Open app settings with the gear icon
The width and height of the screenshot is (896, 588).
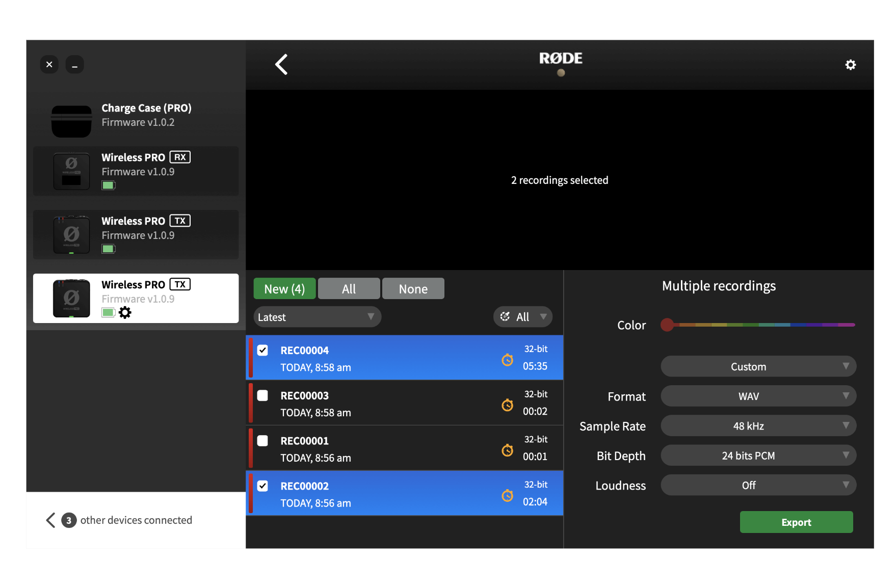click(x=850, y=64)
